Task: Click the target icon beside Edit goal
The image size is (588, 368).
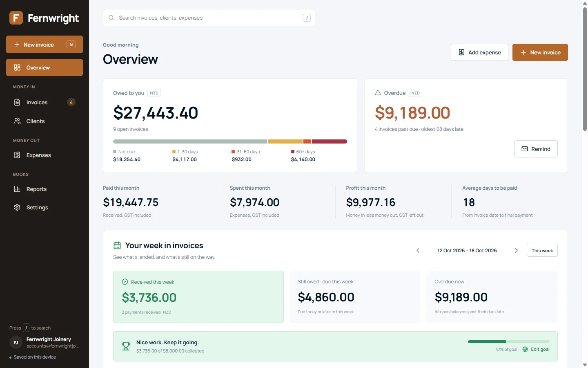Action: 525,349
